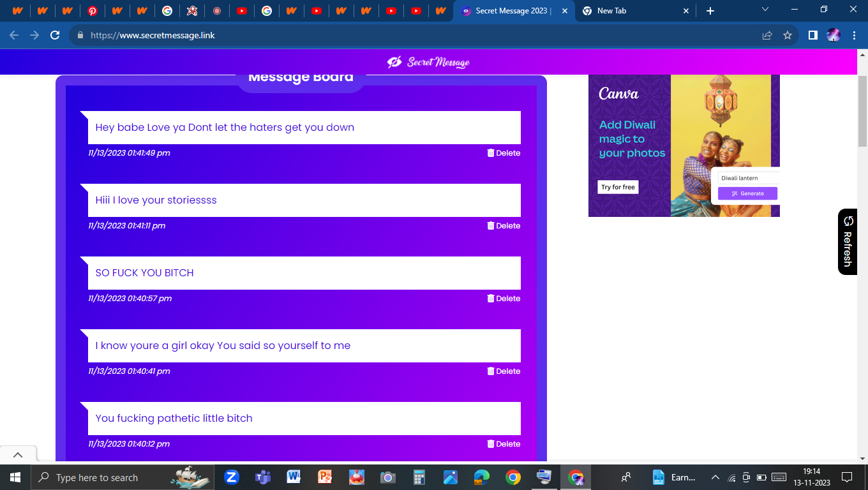Open Microsoft Edge from the taskbar
Screen dimensions: 868x490
(x=482, y=477)
